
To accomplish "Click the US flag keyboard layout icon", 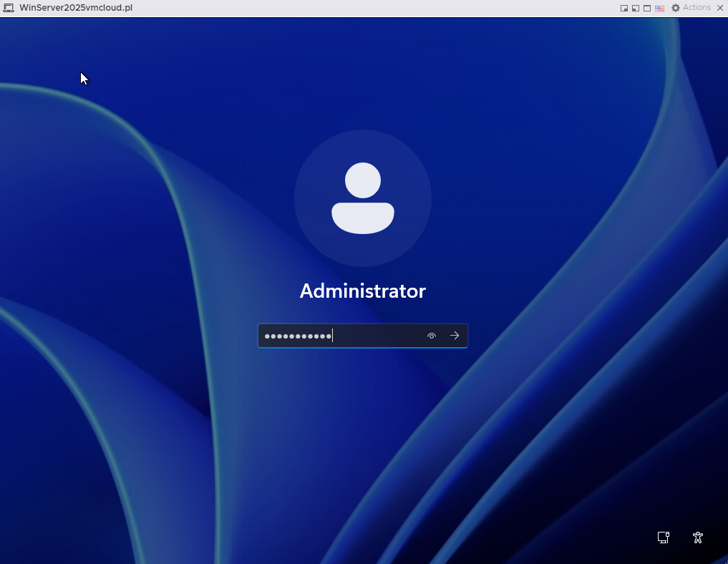I will tap(659, 8).
